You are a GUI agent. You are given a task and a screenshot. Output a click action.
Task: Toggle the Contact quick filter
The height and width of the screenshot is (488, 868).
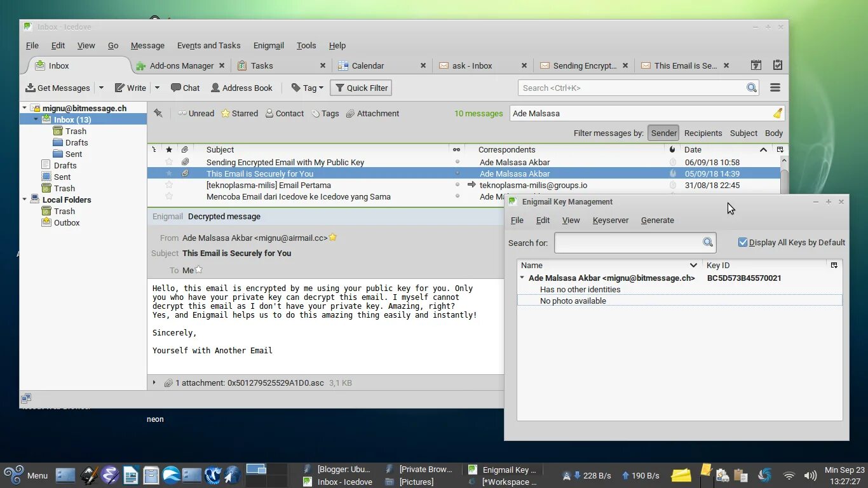(x=284, y=113)
